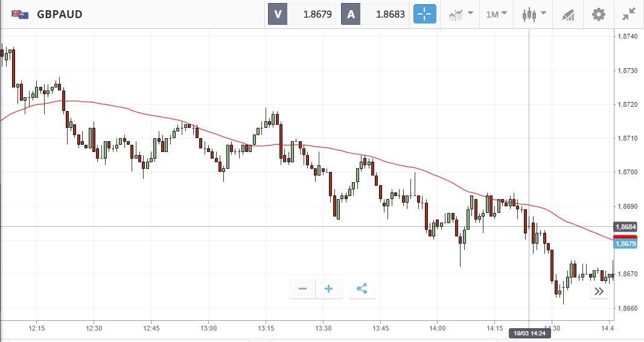The height and width of the screenshot is (342, 644).
Task: Click the 19/03 14:24 time marker label
Action: 529,333
